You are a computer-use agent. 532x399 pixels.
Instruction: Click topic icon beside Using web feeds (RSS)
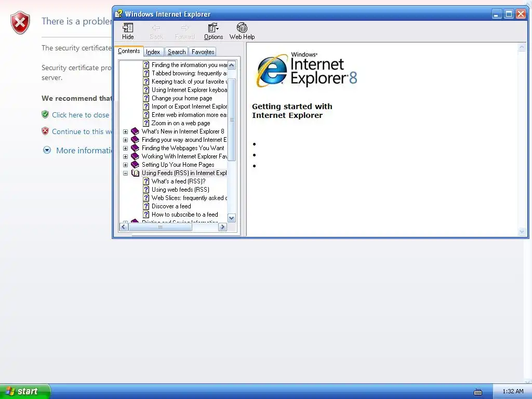[x=146, y=190]
